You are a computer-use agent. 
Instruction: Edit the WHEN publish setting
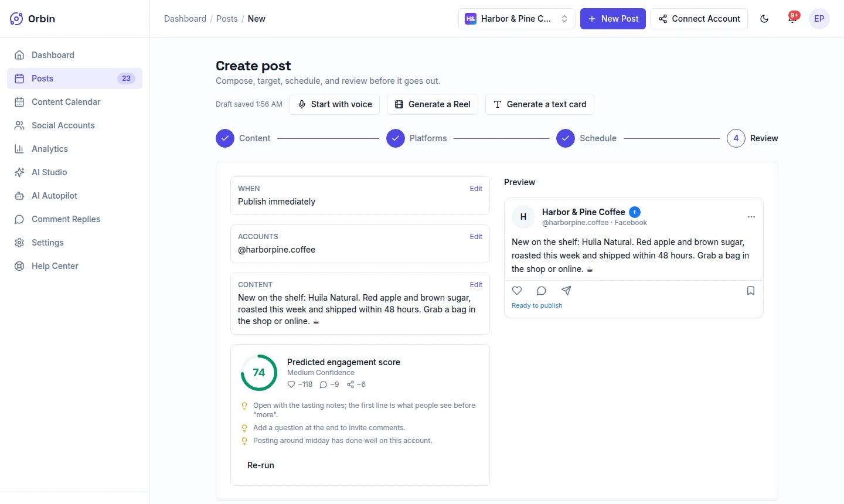click(x=476, y=189)
